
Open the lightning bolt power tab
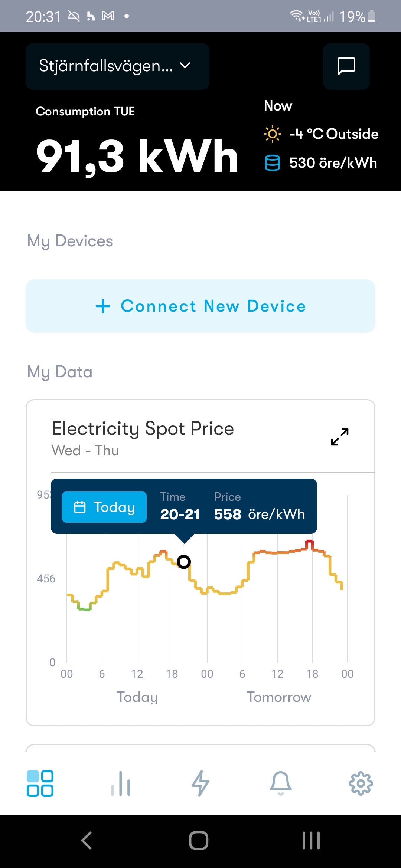[200, 783]
